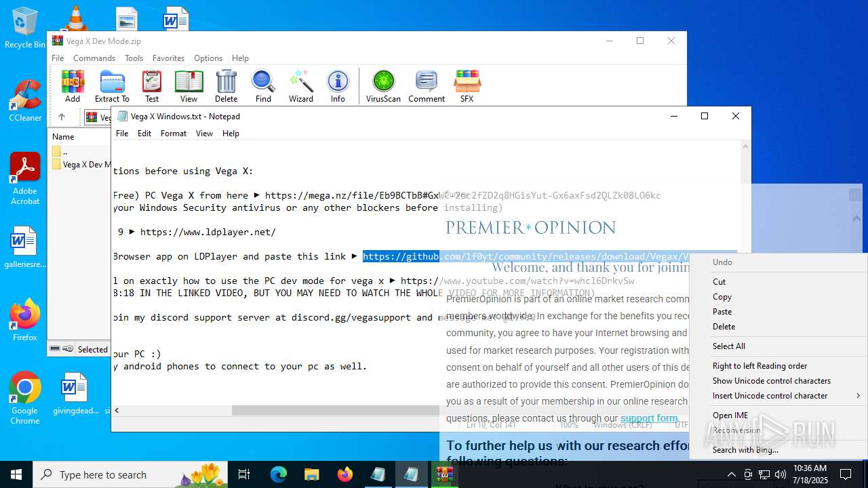Show archive Info
This screenshot has height=488, width=868.
[x=338, y=86]
